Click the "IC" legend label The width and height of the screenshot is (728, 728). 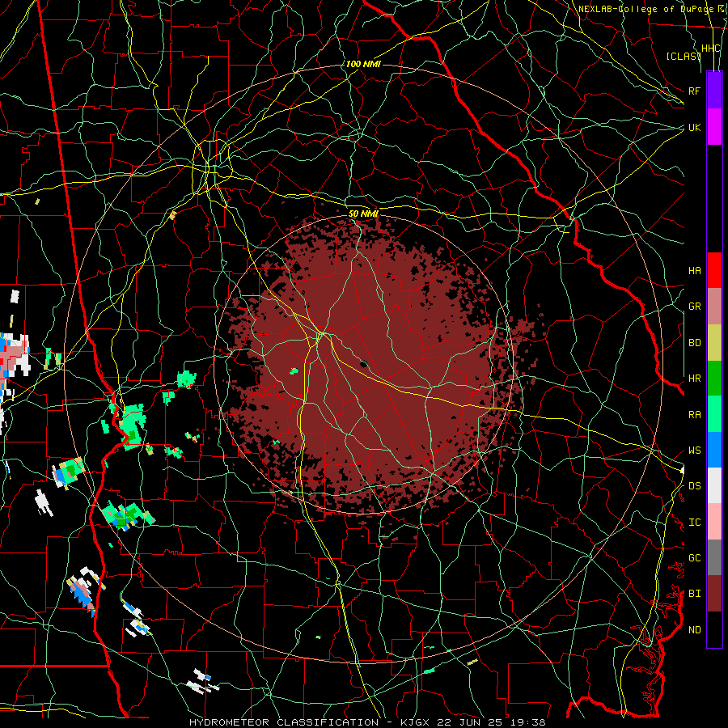click(x=695, y=523)
